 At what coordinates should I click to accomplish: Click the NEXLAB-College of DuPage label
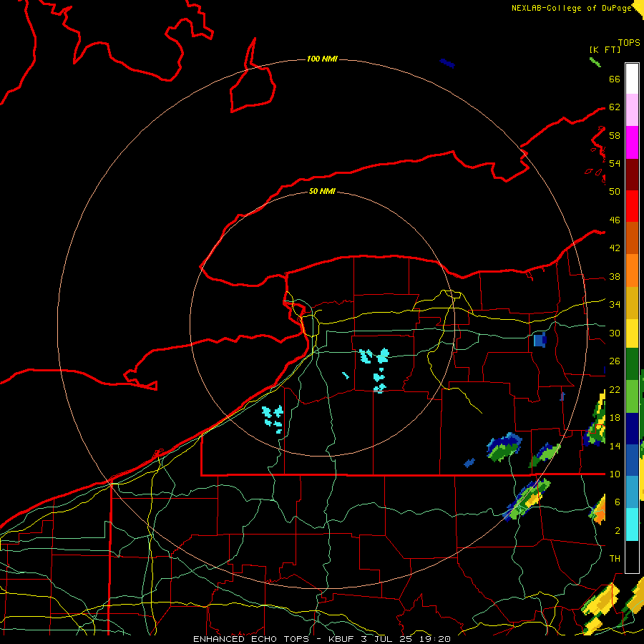pyautogui.click(x=571, y=8)
